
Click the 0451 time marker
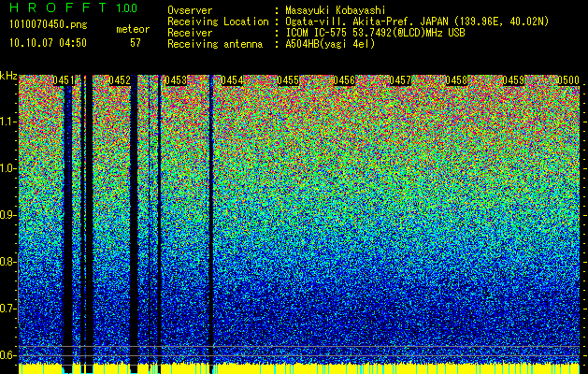(64, 80)
